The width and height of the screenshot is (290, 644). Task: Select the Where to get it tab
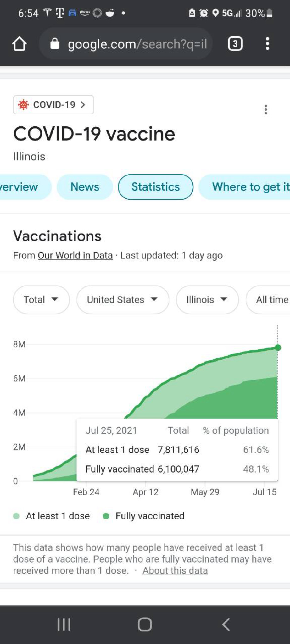click(x=244, y=187)
